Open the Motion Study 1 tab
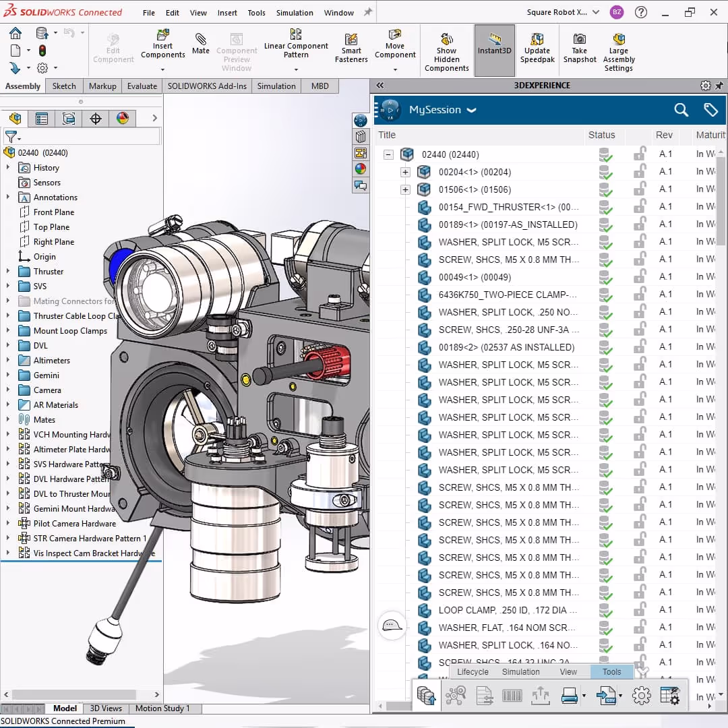728x728 pixels. pos(162,708)
